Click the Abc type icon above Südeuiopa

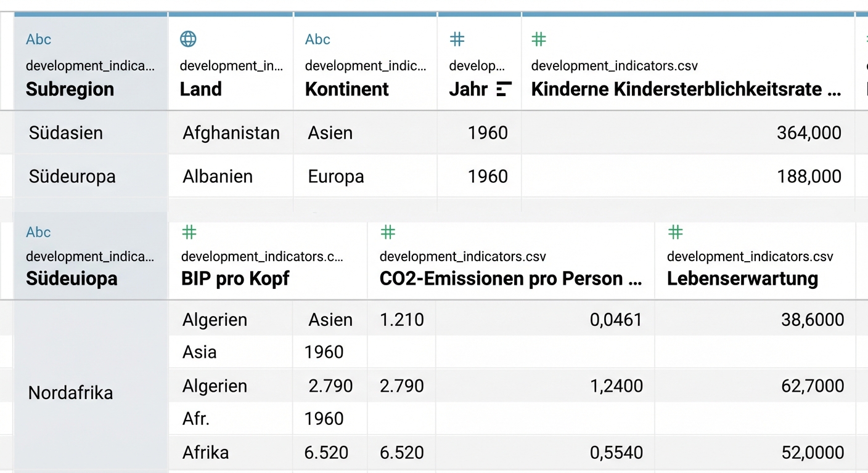tap(38, 232)
